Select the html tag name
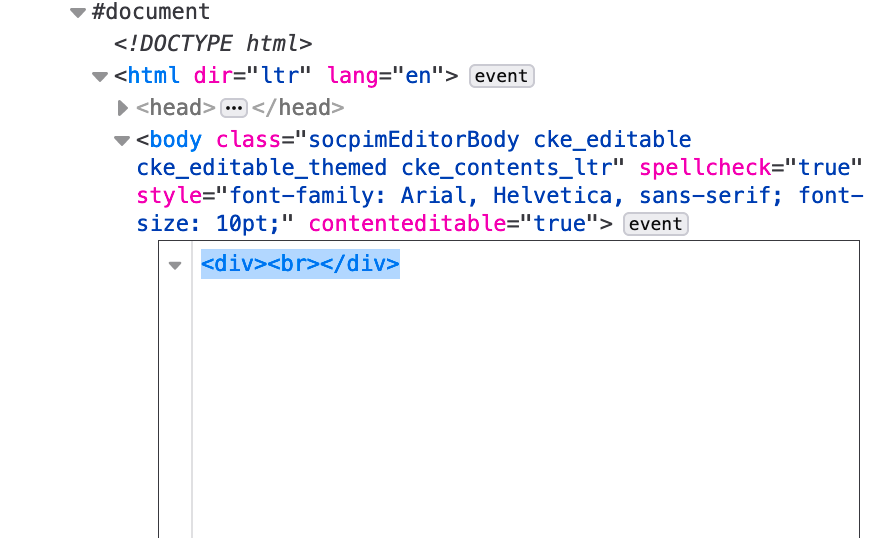870x538 pixels. 154,76
